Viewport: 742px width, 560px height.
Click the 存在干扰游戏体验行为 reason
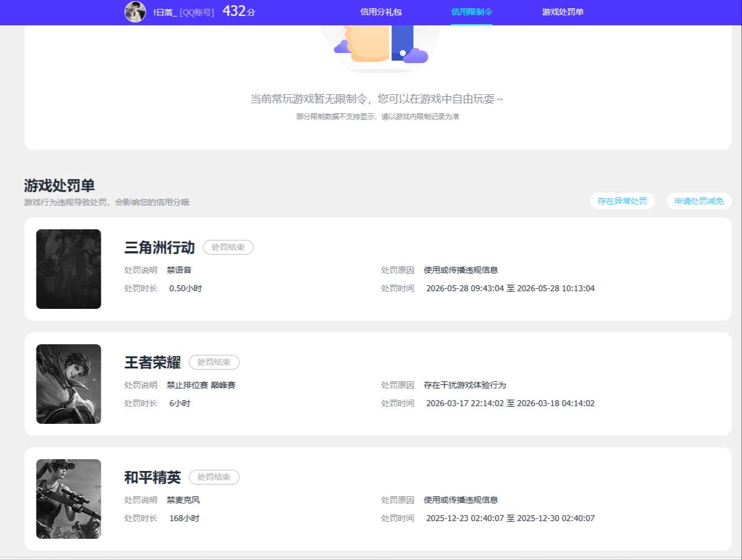point(465,385)
